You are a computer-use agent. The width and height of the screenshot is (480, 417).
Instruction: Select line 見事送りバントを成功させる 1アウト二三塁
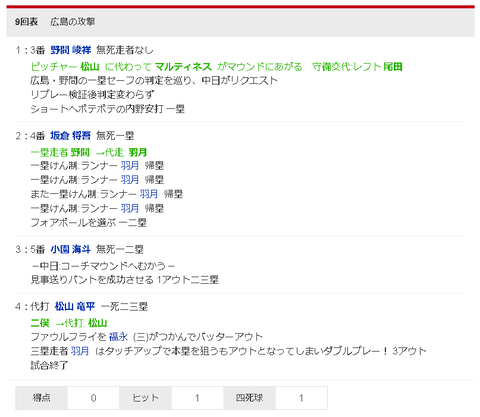click(124, 280)
